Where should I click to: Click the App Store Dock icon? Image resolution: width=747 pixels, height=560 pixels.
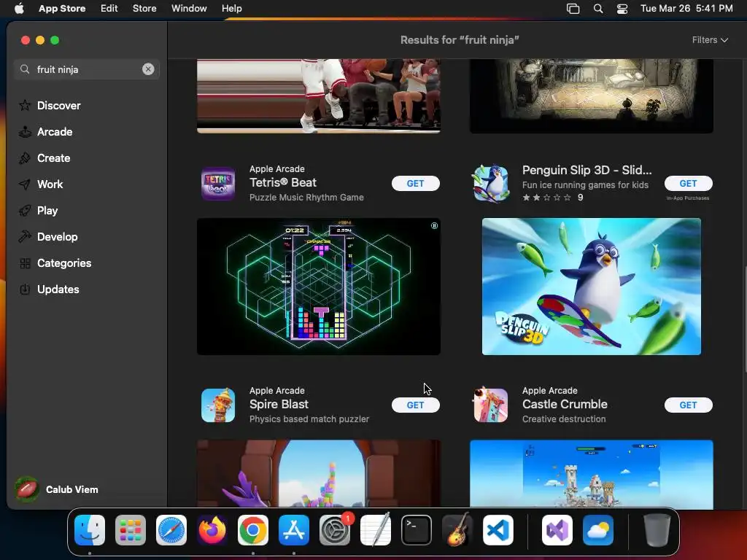click(x=294, y=530)
